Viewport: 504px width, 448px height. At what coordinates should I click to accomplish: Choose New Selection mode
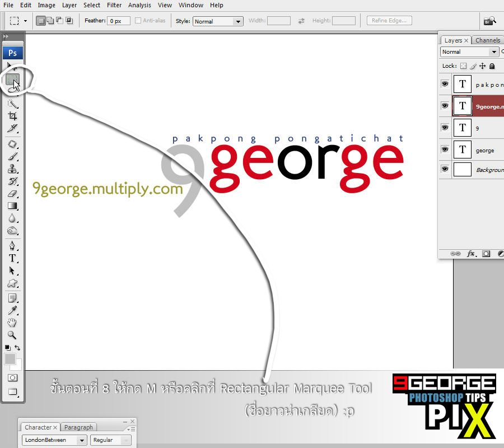tap(40, 21)
